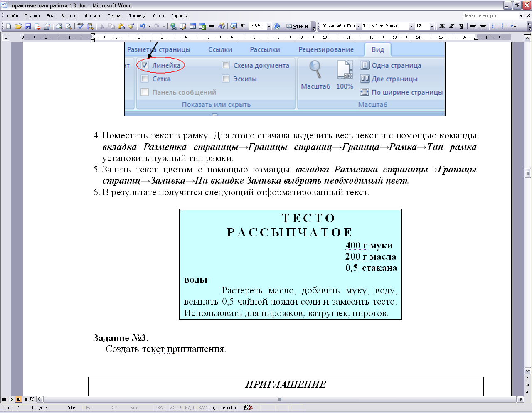Select the Print Layout view button
This screenshot has width=532, height=413.
18,399
